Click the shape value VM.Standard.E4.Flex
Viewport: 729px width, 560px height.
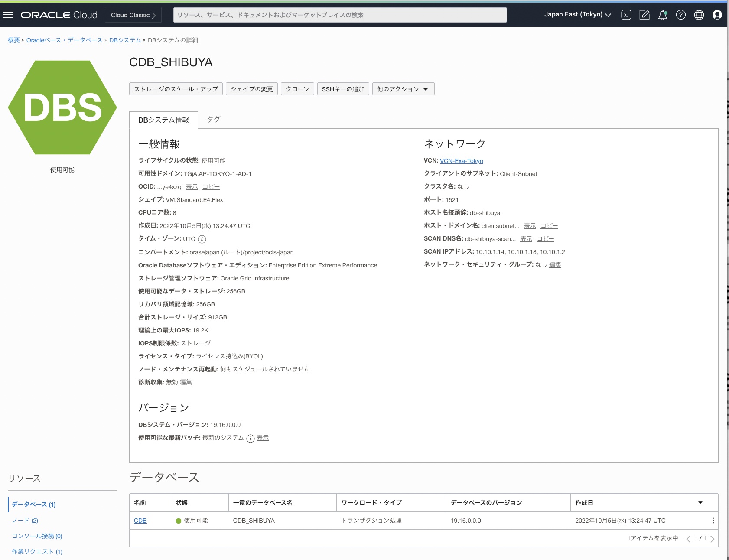point(194,200)
